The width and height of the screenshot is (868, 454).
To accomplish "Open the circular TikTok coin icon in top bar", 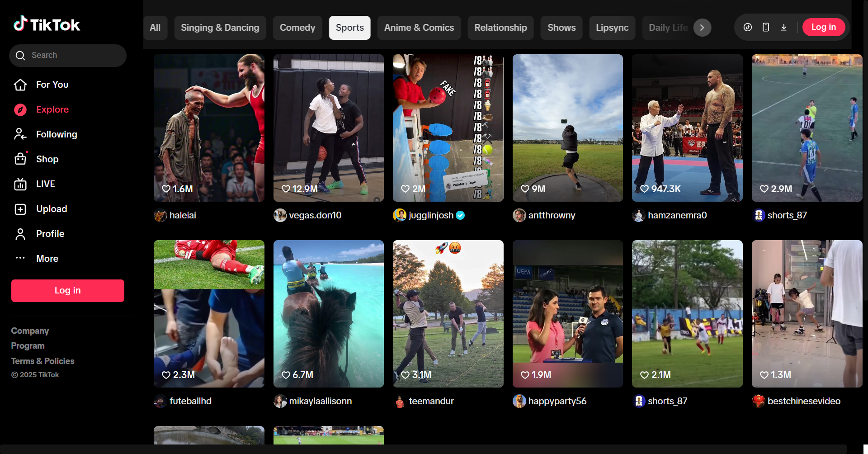I will pyautogui.click(x=748, y=27).
